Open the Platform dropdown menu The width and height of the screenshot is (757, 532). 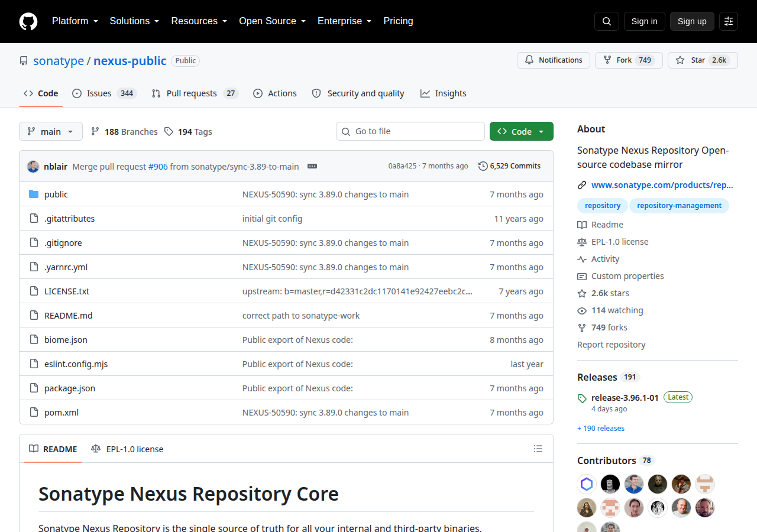[x=75, y=21]
